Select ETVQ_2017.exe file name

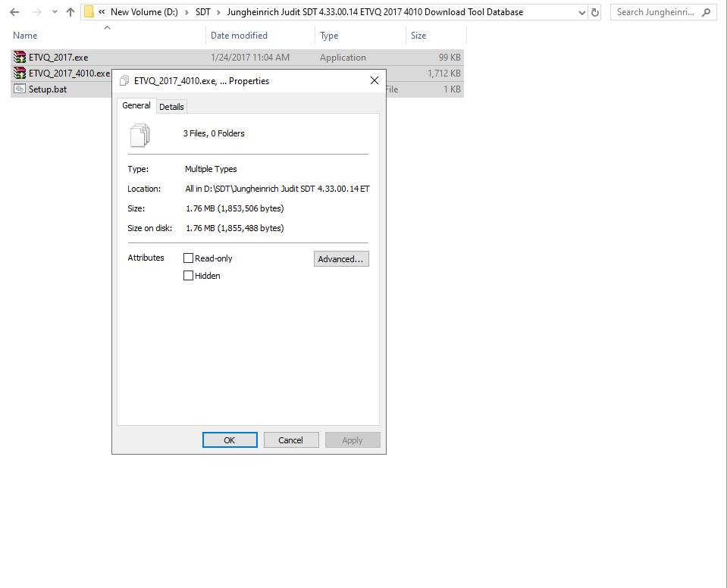[x=58, y=58]
